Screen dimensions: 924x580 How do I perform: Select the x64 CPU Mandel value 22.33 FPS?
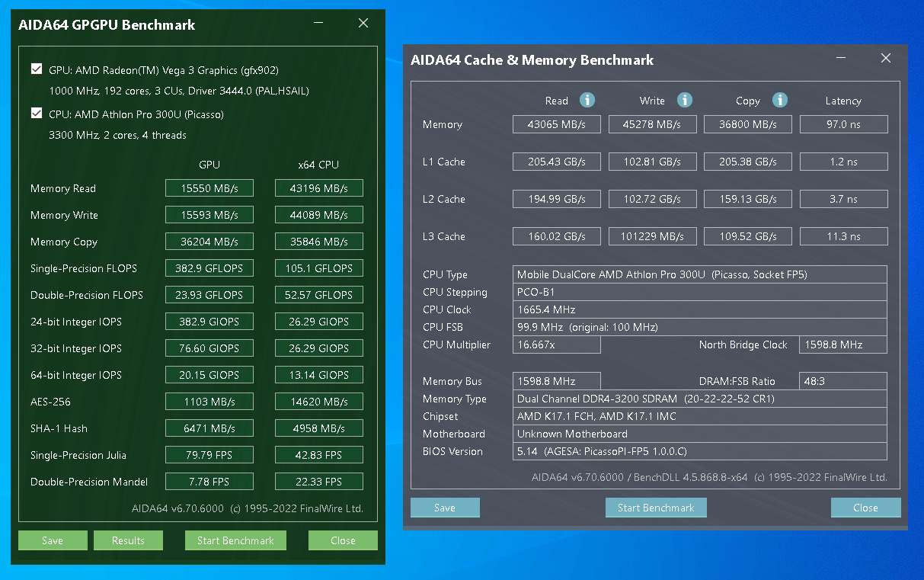[x=319, y=482]
